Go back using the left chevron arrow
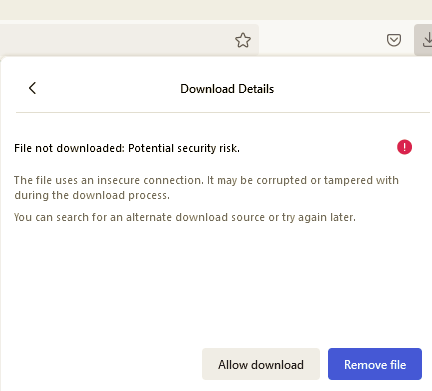This screenshot has width=432, height=391. pyautogui.click(x=32, y=88)
